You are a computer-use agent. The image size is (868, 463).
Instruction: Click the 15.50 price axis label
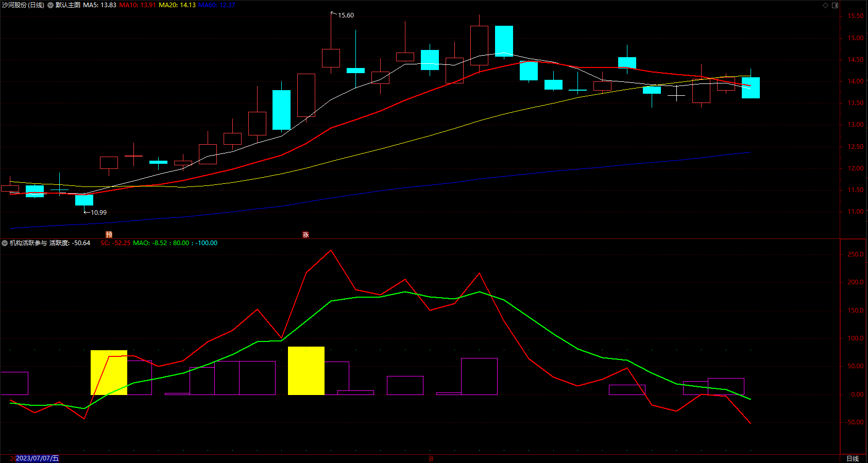856,16
